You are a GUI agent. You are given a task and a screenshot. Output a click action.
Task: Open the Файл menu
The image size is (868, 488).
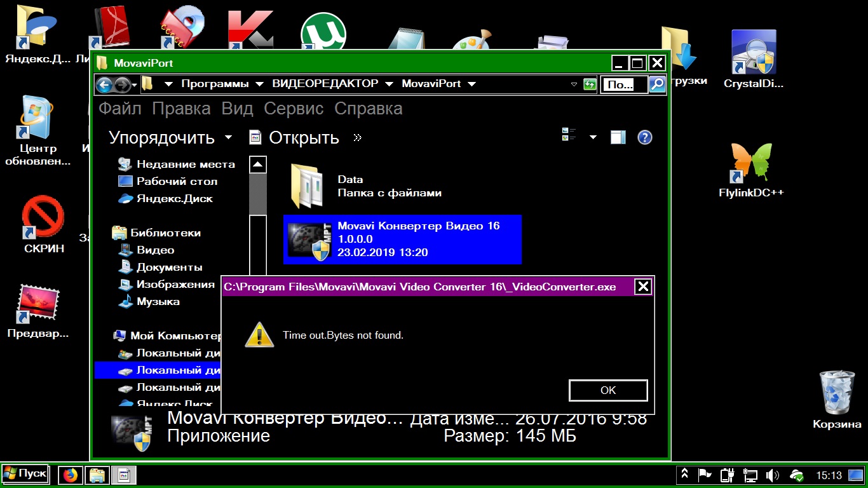point(120,109)
